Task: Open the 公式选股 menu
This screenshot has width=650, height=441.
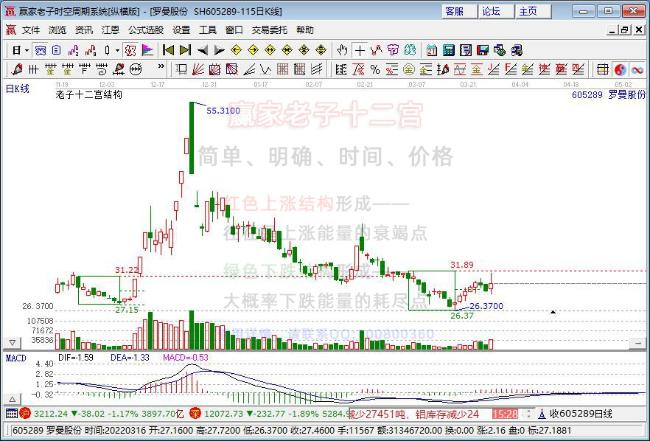Action: pos(146,30)
